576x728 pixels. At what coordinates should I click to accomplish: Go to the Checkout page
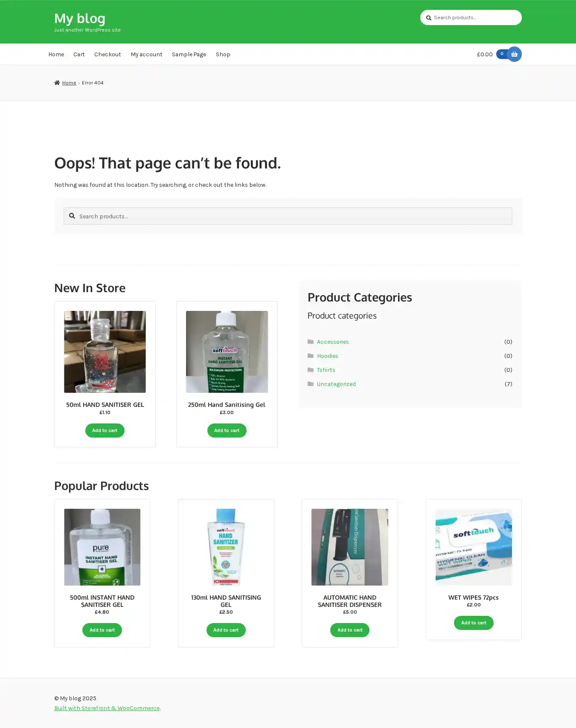point(108,55)
